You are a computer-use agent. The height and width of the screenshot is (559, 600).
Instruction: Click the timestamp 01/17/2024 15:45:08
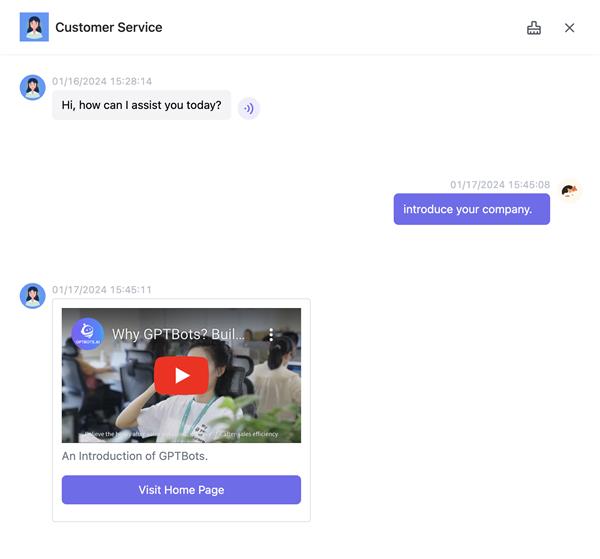click(x=500, y=185)
